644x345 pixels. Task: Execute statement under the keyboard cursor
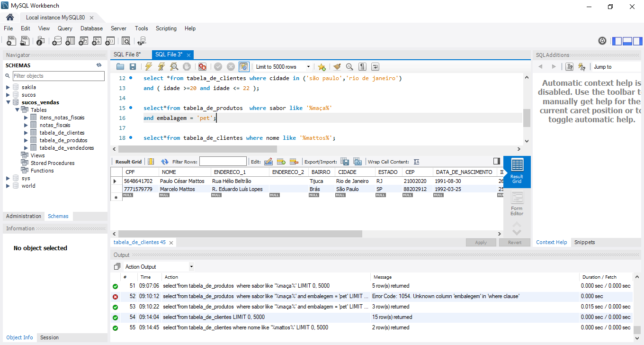click(161, 67)
